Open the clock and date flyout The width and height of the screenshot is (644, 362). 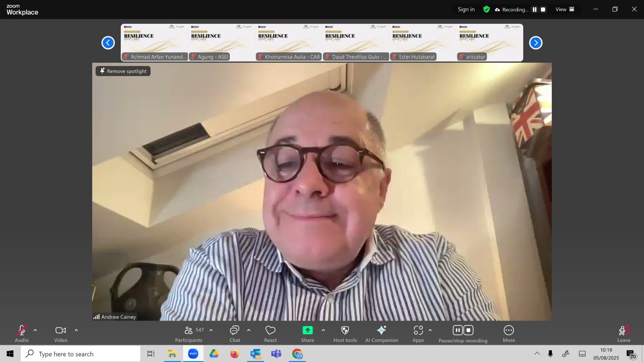point(606,354)
